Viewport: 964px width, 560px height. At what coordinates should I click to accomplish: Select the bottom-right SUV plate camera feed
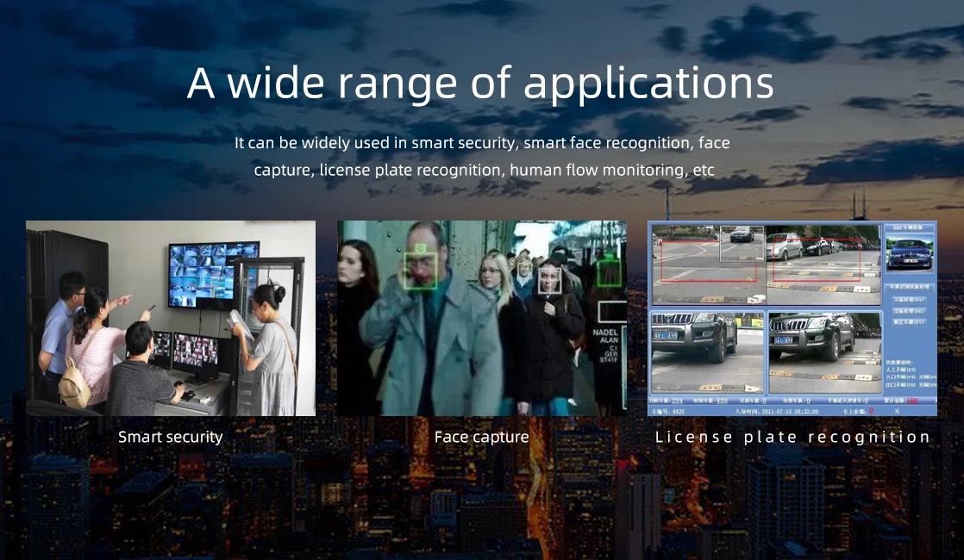point(824,352)
